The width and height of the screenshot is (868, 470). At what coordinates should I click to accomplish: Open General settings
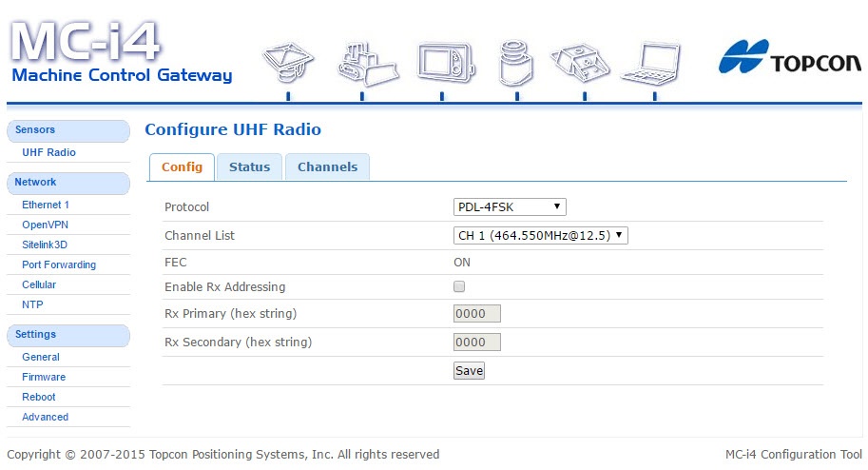click(x=41, y=357)
